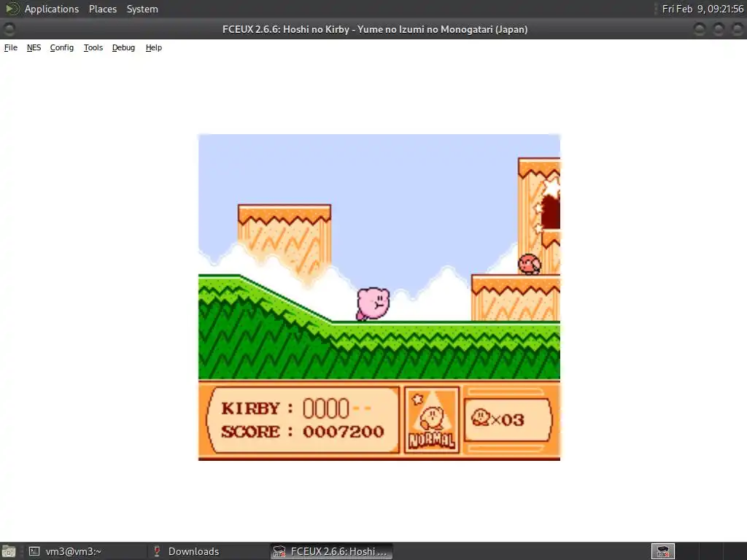The image size is (747, 560).
Task: Open the Debug menu
Action: point(123,47)
